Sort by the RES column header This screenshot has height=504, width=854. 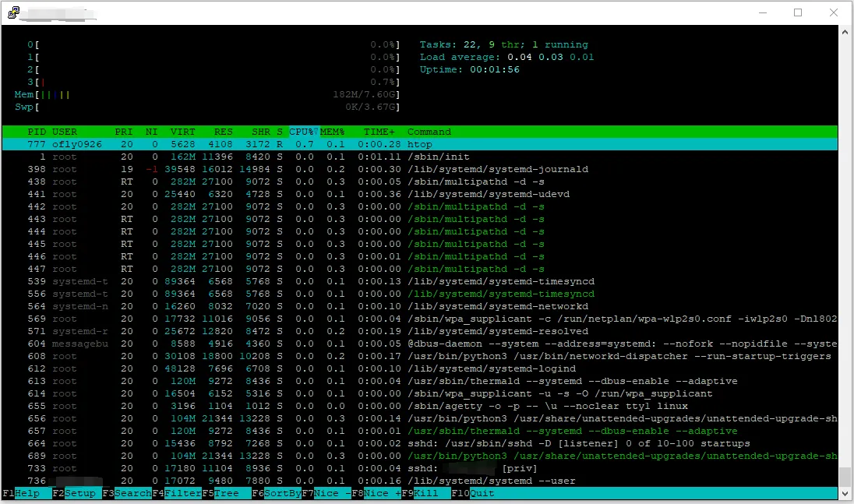pos(224,132)
